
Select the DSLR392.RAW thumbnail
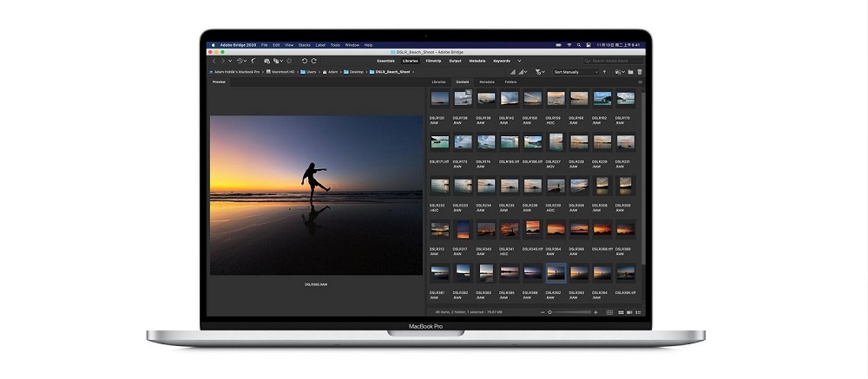tap(556, 271)
